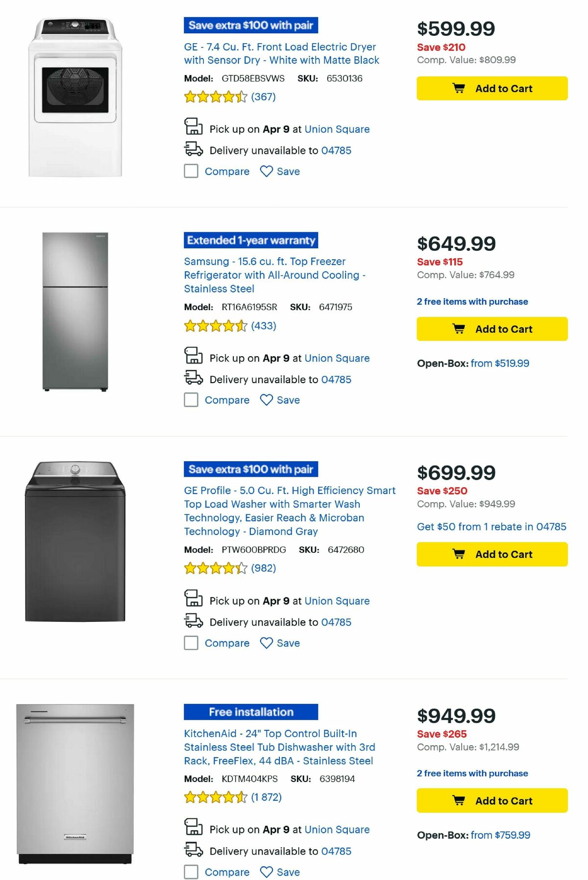
Task: Open the Open-Box from $759.99 offer for the dishwasher
Action: (501, 834)
